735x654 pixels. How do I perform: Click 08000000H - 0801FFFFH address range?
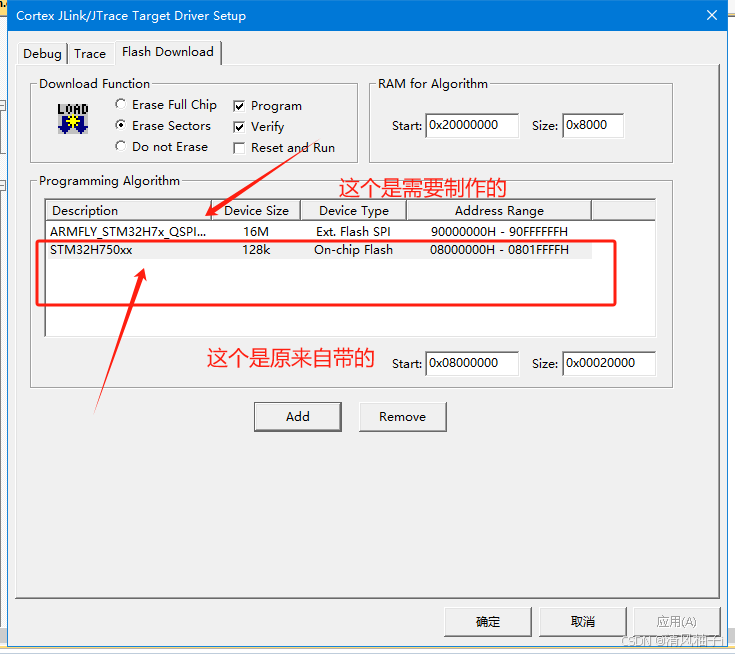coord(499,250)
